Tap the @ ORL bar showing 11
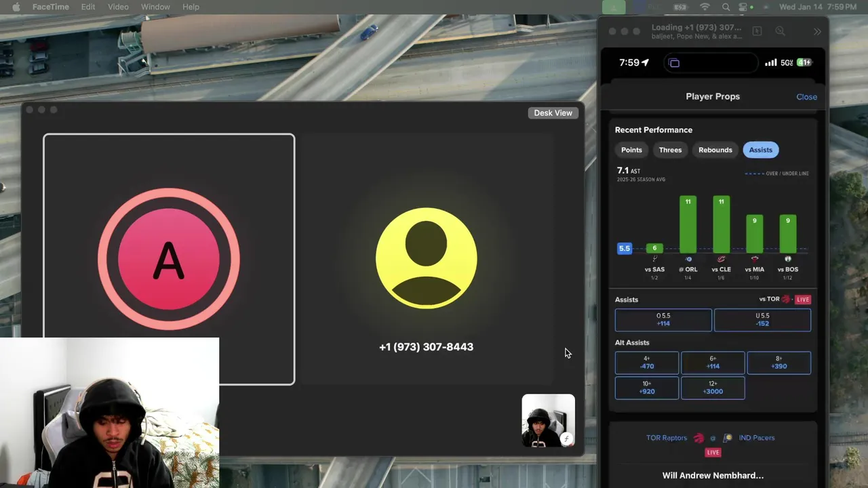This screenshot has width=868, height=488. point(688,224)
